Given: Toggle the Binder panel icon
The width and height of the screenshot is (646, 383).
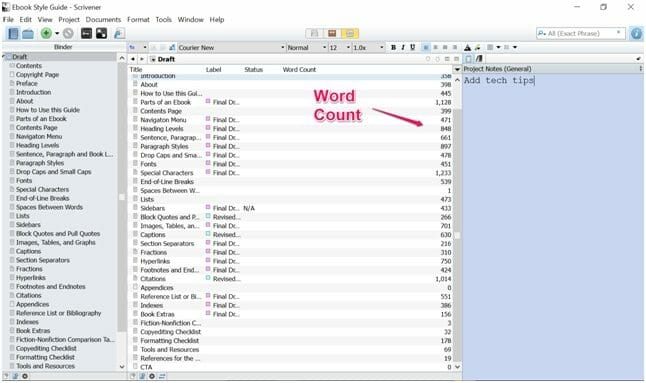Looking at the screenshot, I should point(13,33).
